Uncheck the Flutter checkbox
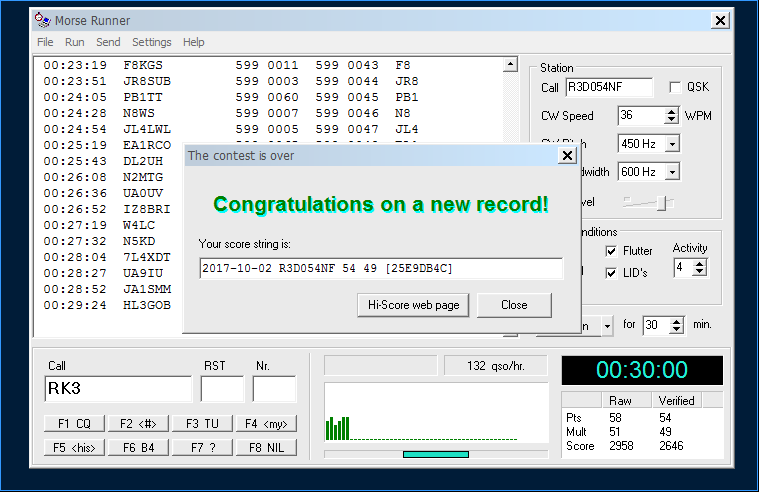Viewport: 759px width, 492px height. 611,251
